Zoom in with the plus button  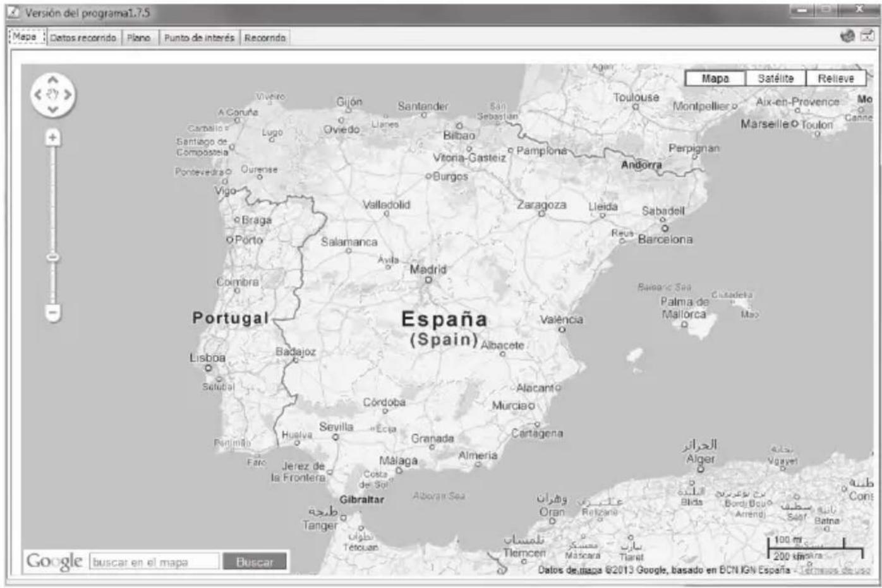[52, 137]
